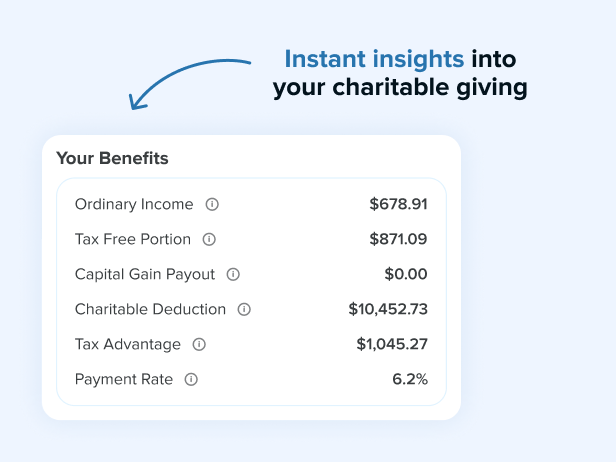Click the 6.2% payment rate value
Viewport: 616px width, 462px height.
410,379
